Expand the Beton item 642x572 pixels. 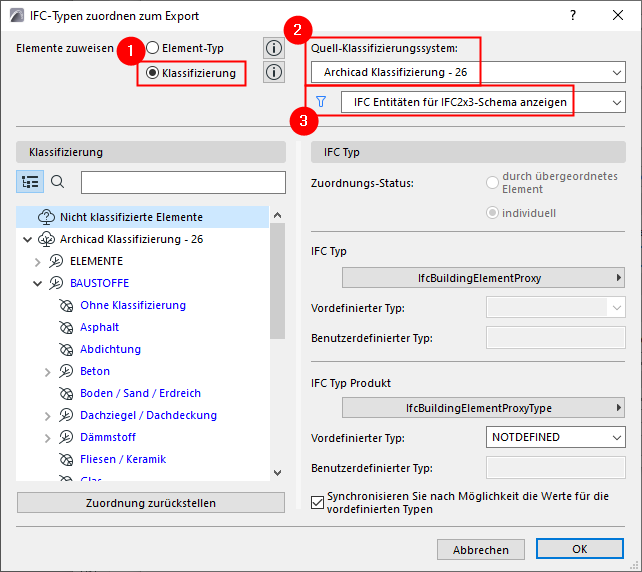(47, 372)
